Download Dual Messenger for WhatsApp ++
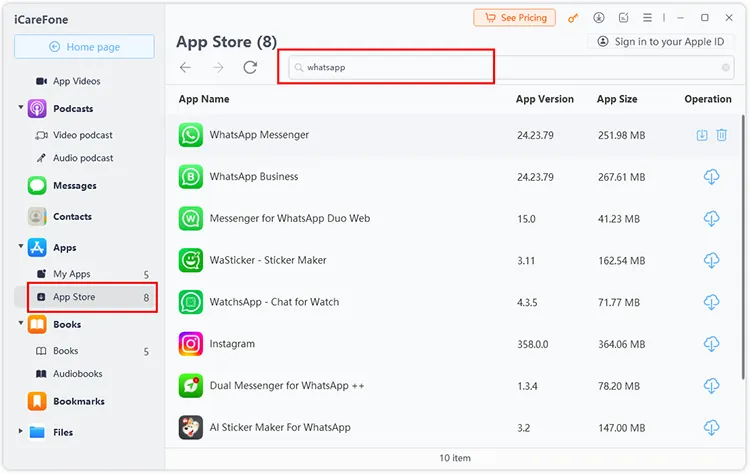Viewport: 750px width, 474px height. [x=711, y=386]
